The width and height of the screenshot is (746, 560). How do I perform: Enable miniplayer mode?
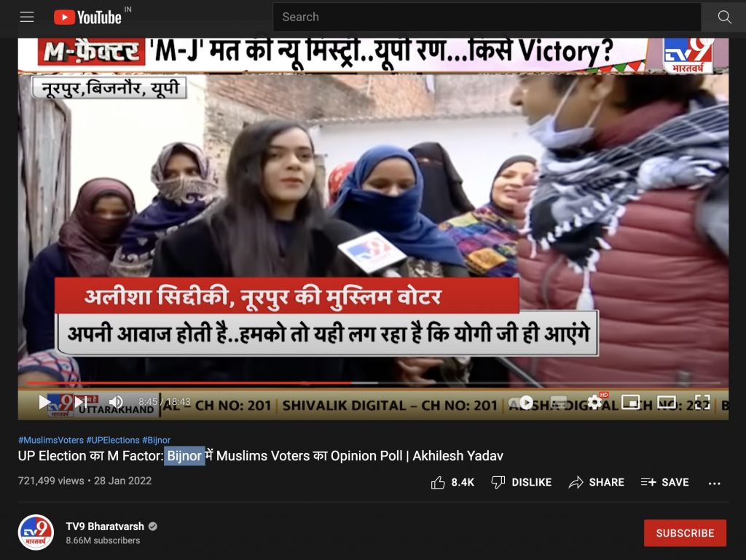(630, 402)
